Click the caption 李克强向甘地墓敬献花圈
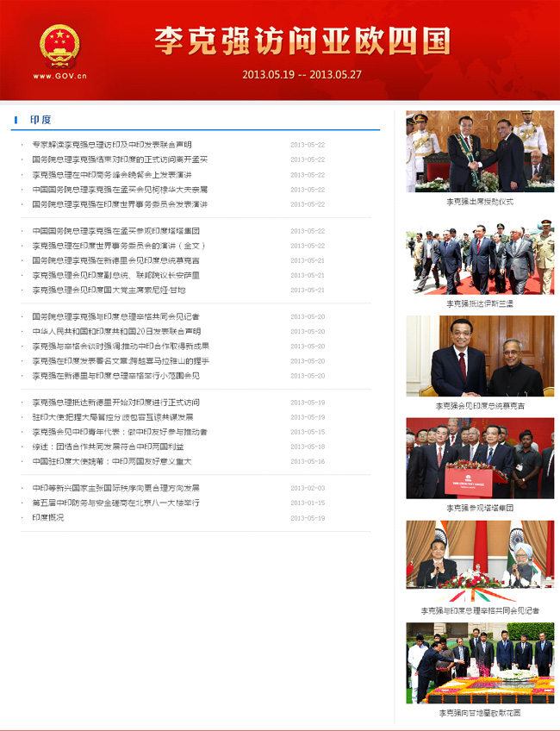This screenshot has height=731, width=560. (480, 713)
